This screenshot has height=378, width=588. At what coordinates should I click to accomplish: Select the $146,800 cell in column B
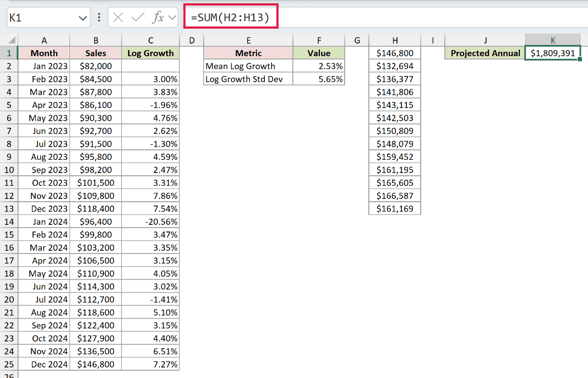click(96, 364)
